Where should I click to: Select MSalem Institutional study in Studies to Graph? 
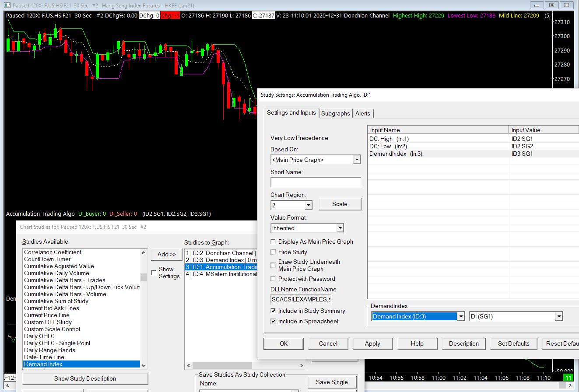pyautogui.click(x=220, y=274)
